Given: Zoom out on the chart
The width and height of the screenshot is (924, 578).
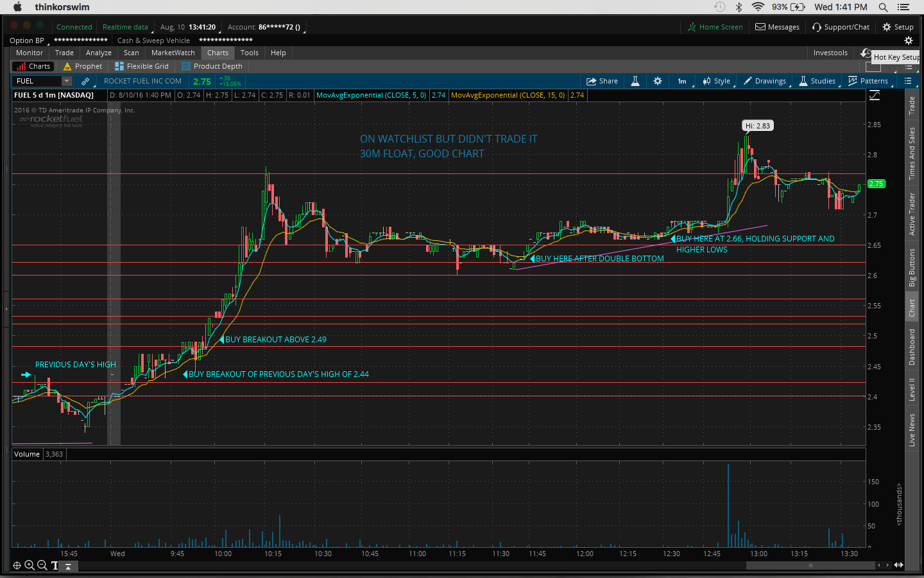Looking at the screenshot, I should pos(42,565).
